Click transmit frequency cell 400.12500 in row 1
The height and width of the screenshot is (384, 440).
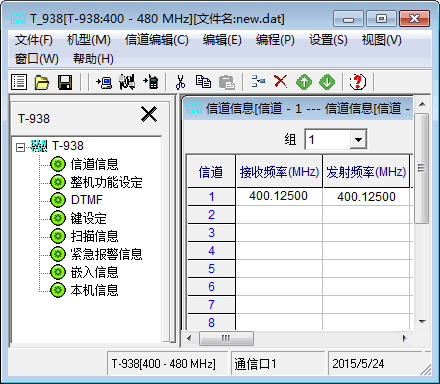click(x=366, y=196)
